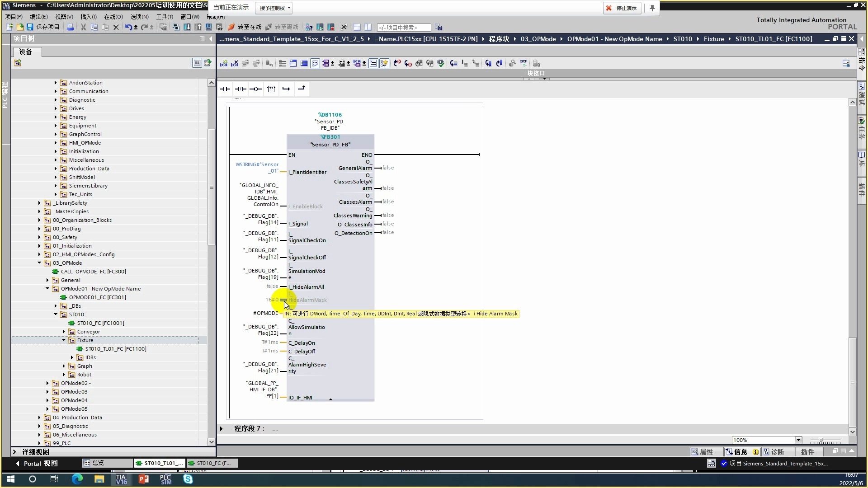The width and height of the screenshot is (868, 488).
Task: Click the project search input field
Action: pyautogui.click(x=403, y=28)
